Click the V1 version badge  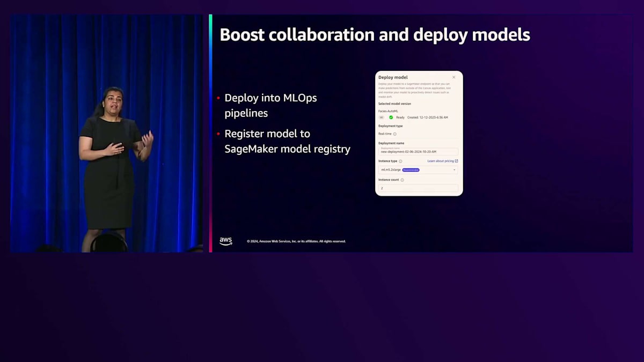pos(382,117)
